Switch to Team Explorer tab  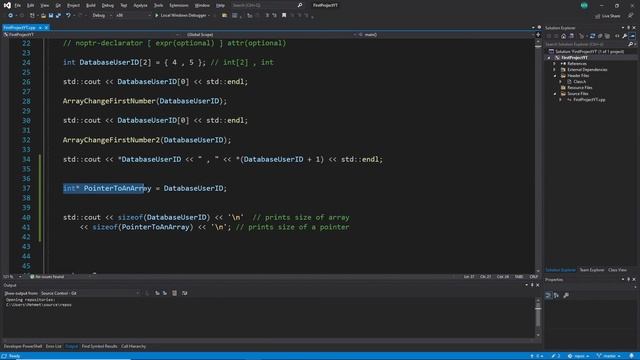coord(592,270)
